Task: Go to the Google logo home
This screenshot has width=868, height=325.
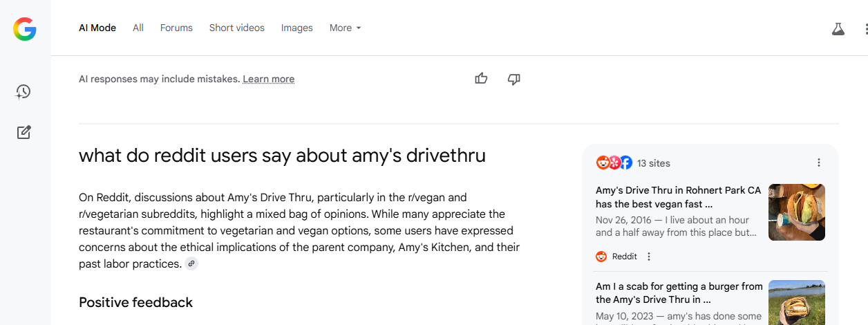Action: click(x=25, y=29)
